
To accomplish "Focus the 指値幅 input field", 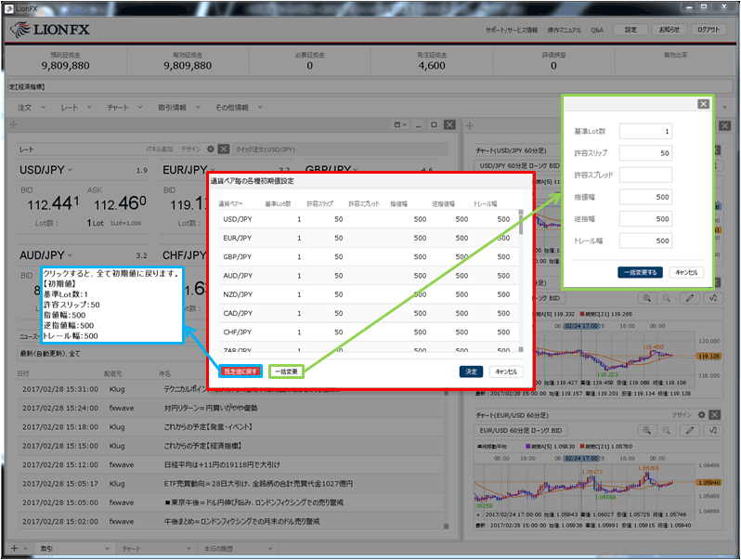I will pos(645,197).
